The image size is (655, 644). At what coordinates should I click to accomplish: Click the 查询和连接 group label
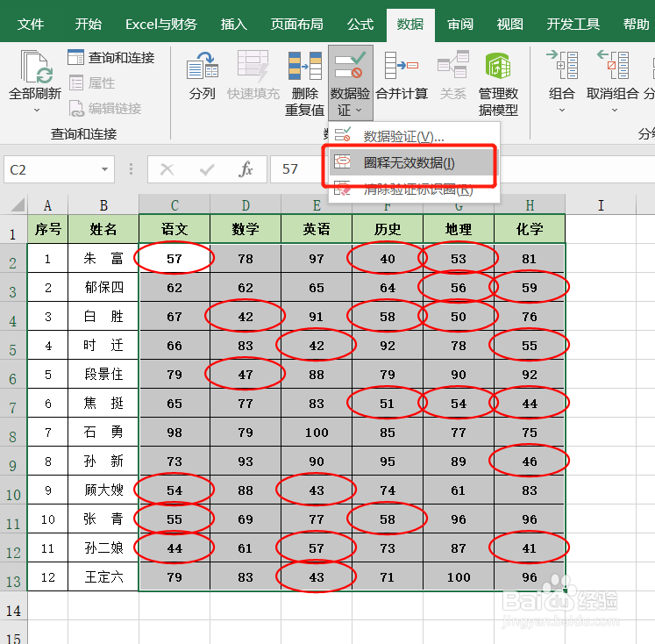[84, 133]
